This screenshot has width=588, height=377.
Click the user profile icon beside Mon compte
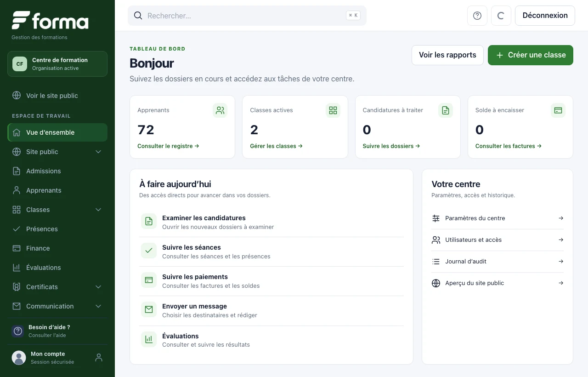(x=99, y=358)
